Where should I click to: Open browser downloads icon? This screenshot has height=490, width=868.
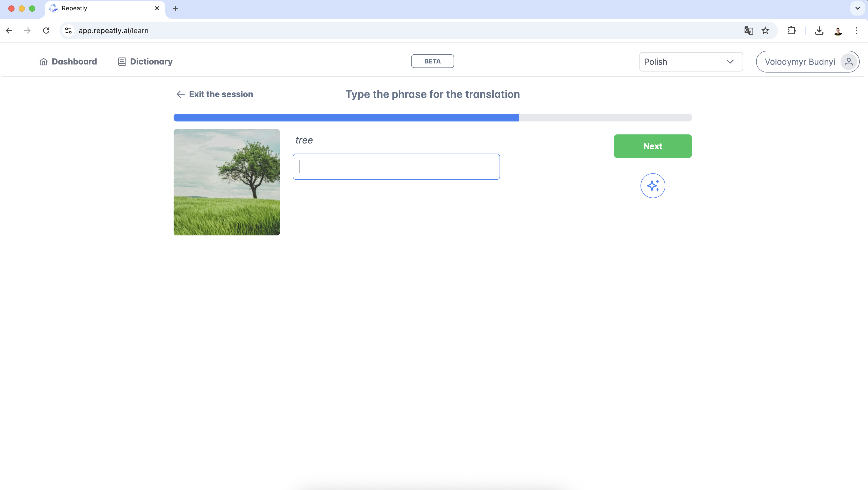tap(819, 31)
